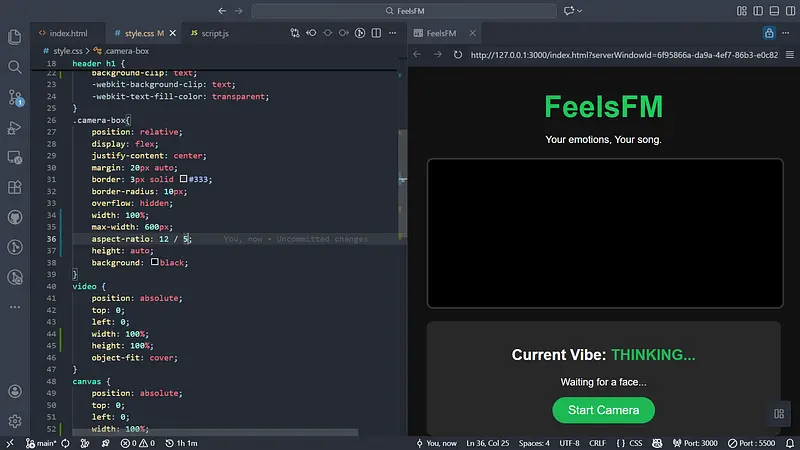Viewport: 800px width, 450px height.
Task: Open the Extensions view
Action: click(15, 187)
